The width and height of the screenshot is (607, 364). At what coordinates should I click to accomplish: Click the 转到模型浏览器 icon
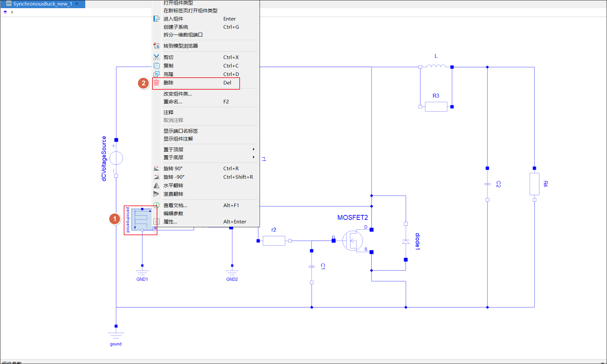(156, 46)
